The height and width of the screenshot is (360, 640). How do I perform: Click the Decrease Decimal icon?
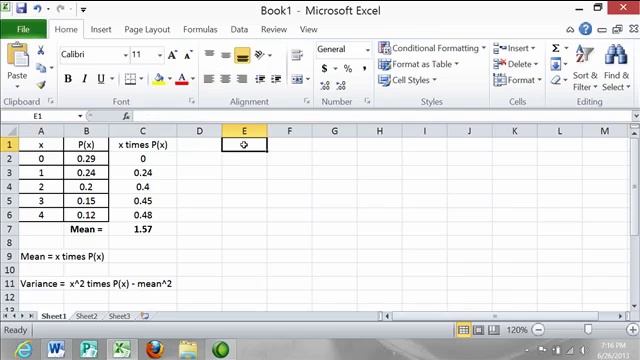click(341, 85)
